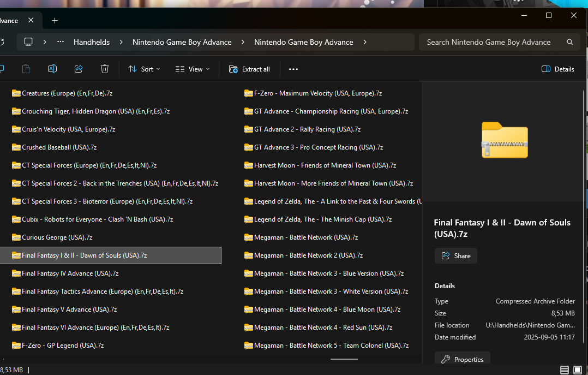Select Final Fantasy IV Advance (USA).7z file
This screenshot has width=588, height=375.
click(x=70, y=273)
